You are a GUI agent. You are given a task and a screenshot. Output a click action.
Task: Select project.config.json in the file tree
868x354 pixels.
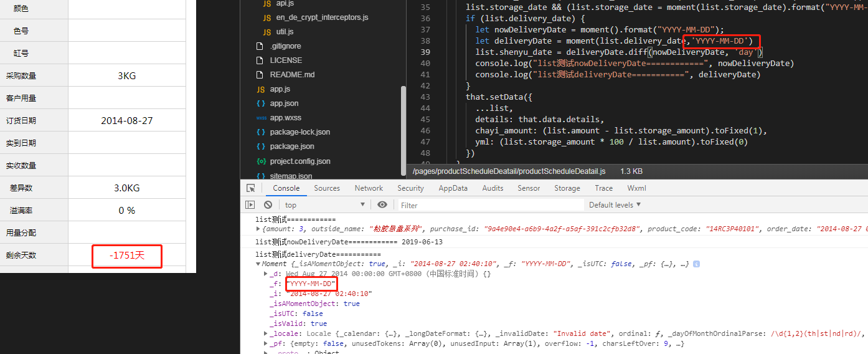pos(300,161)
